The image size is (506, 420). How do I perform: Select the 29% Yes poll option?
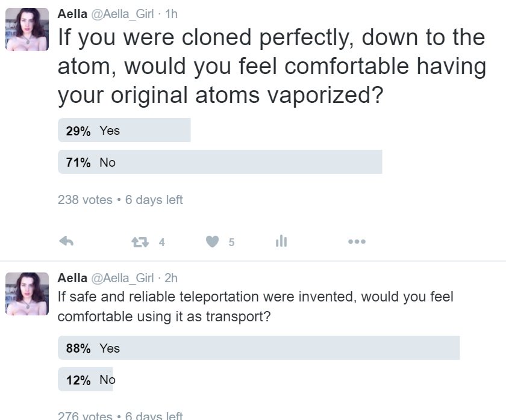coord(124,131)
